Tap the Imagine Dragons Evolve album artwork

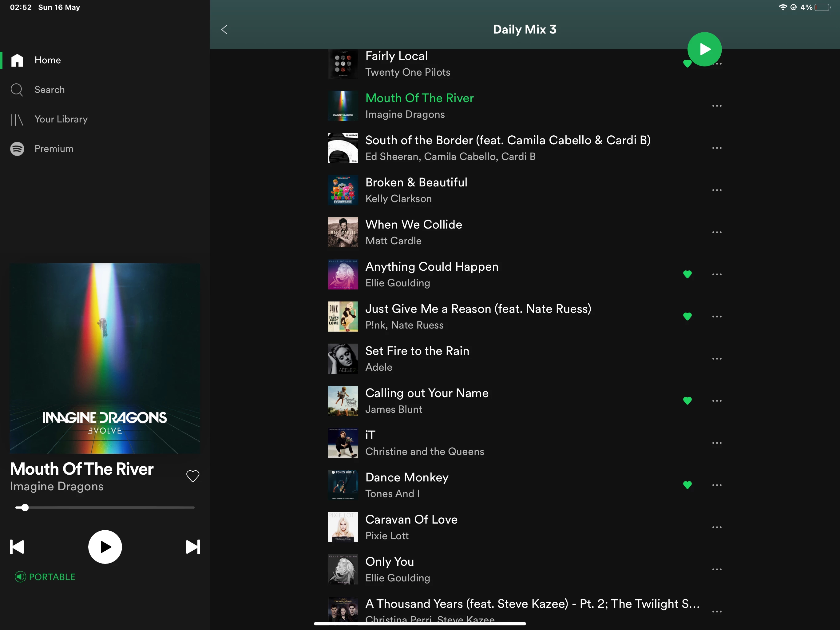pos(105,358)
